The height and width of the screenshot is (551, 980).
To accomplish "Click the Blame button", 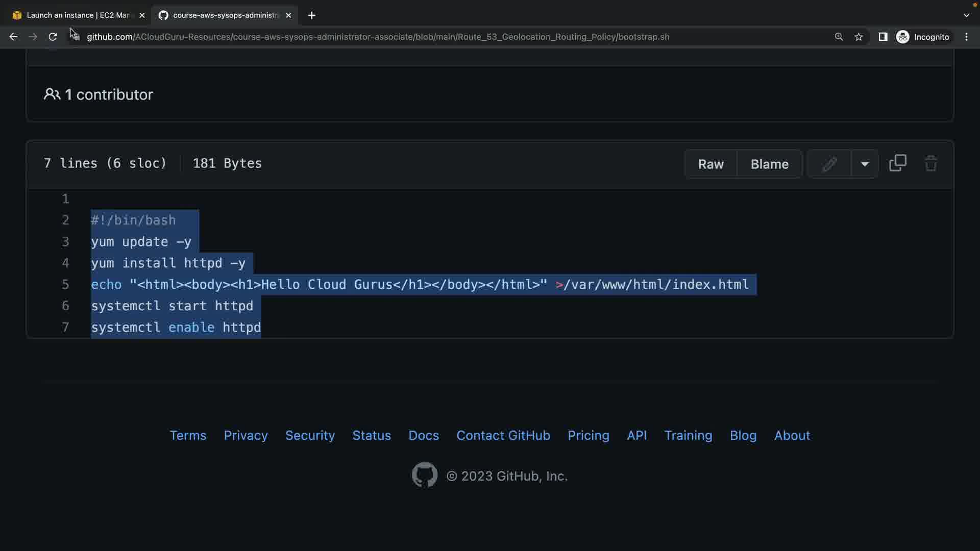I will click(769, 164).
